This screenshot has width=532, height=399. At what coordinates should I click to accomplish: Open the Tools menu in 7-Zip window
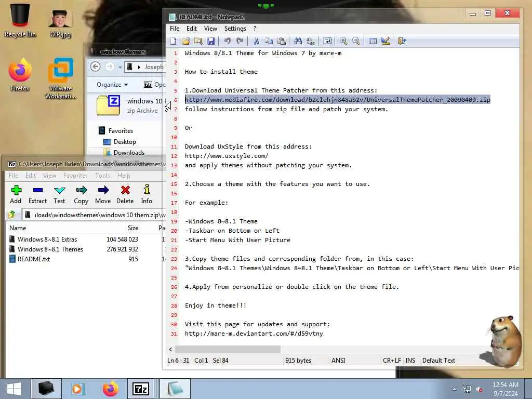[102, 176]
